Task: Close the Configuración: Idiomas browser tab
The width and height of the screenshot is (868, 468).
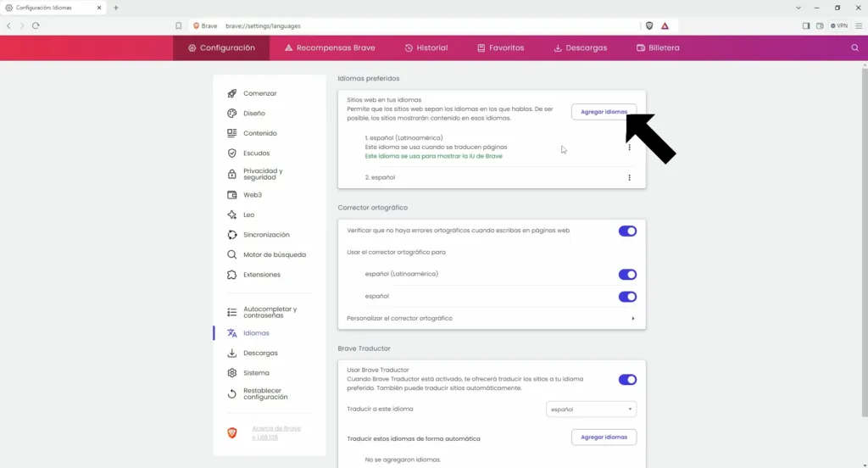Action: coord(99,8)
